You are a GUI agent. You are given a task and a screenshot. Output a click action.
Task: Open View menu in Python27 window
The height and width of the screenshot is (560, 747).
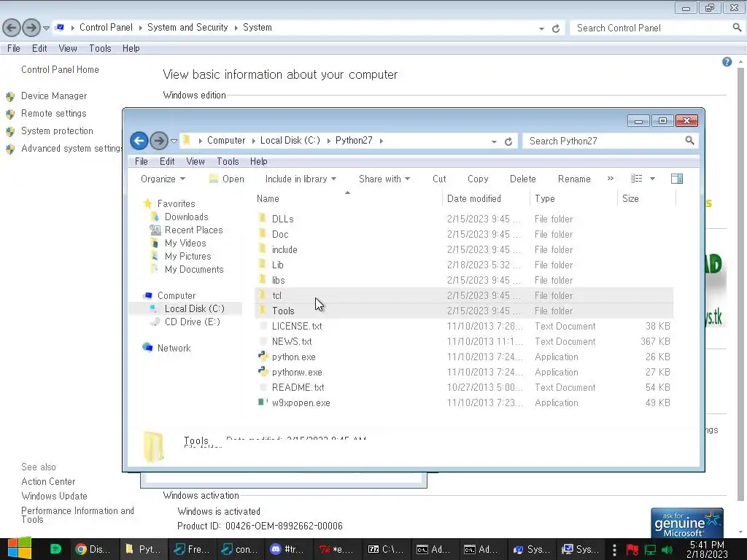(x=196, y=161)
